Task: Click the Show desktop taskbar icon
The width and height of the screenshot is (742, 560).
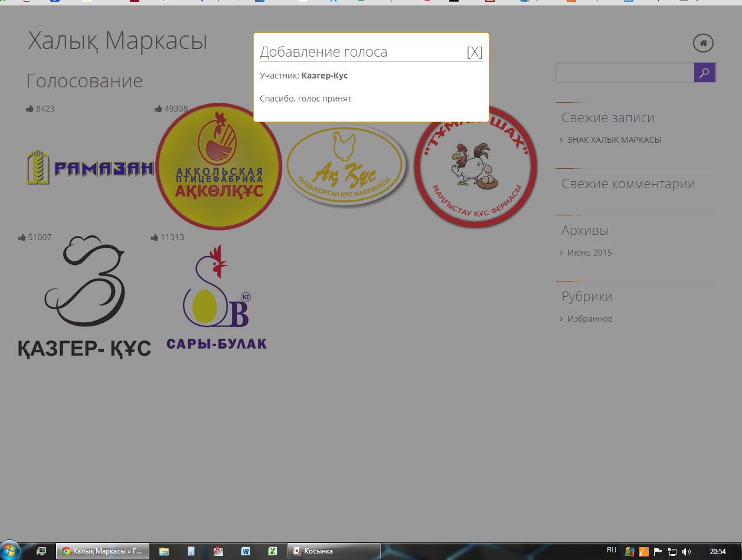Action: (x=41, y=551)
